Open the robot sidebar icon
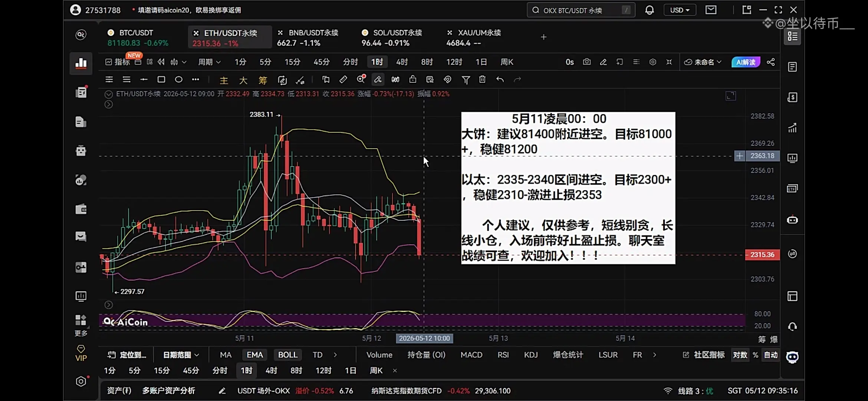The width and height of the screenshot is (868, 401). (81, 151)
